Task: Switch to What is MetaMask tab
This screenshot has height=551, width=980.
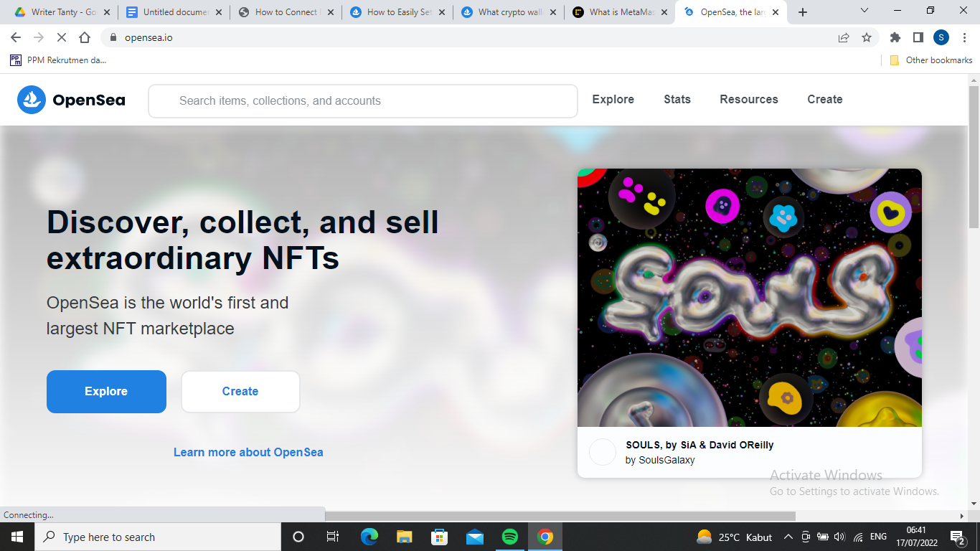Action: point(621,12)
